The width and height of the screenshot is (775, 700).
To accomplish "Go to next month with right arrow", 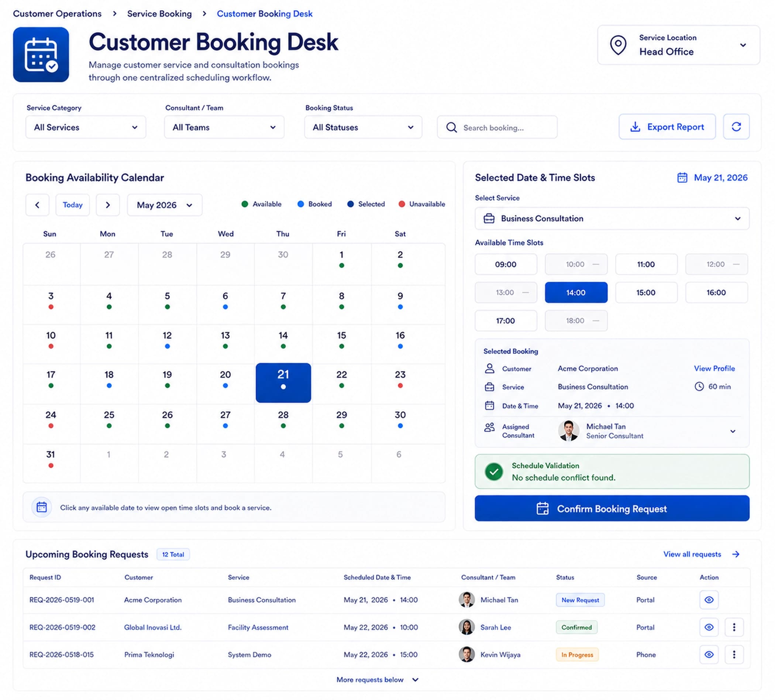I will tap(108, 205).
